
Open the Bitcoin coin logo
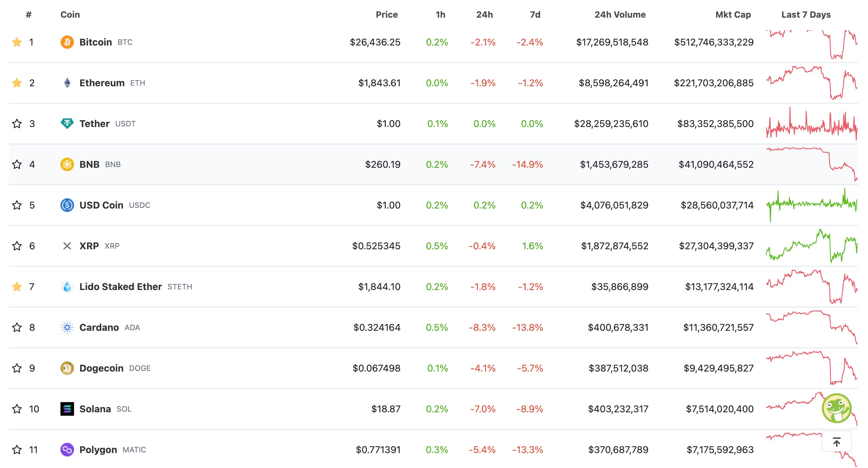click(67, 42)
